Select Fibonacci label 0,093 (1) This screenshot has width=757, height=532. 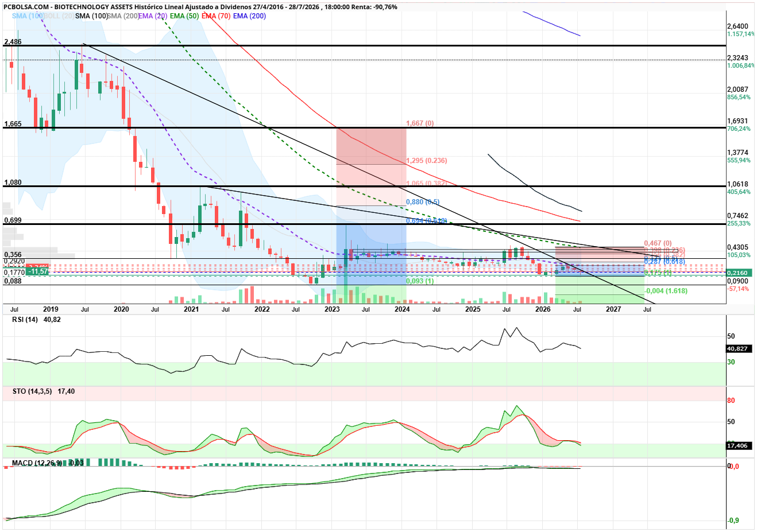pos(420,281)
